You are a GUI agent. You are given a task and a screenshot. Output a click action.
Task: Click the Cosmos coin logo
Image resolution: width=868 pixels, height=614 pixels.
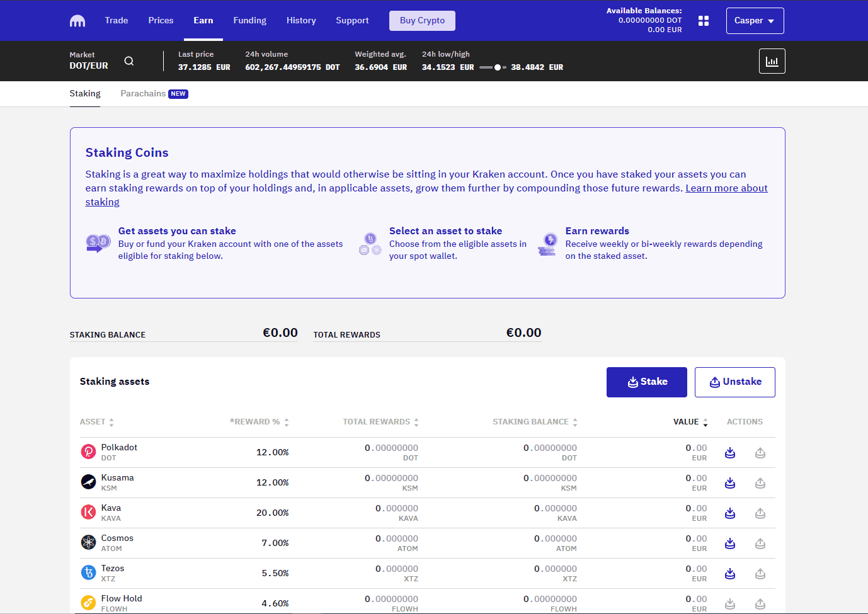pos(89,542)
